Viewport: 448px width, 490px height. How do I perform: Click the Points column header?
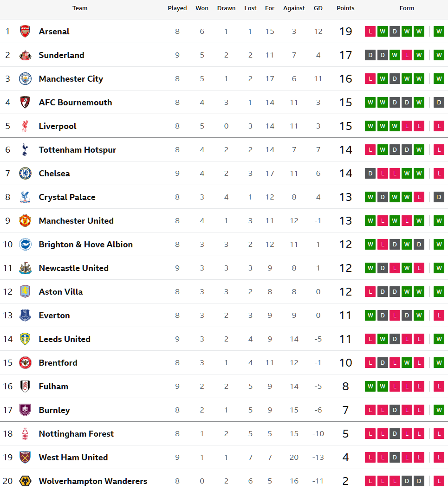345,8
